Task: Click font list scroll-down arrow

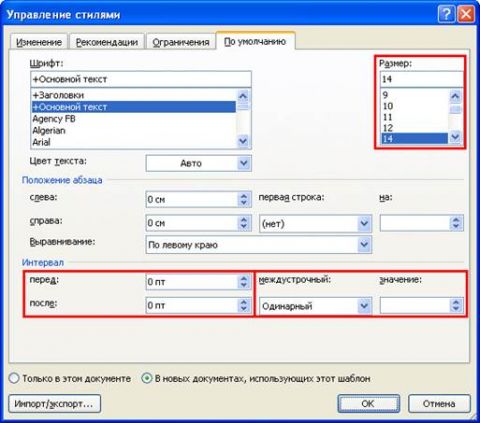Action: 243,141
